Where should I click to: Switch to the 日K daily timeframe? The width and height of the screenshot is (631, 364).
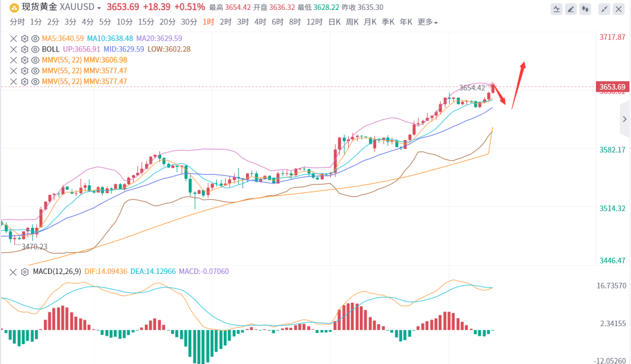pos(334,22)
